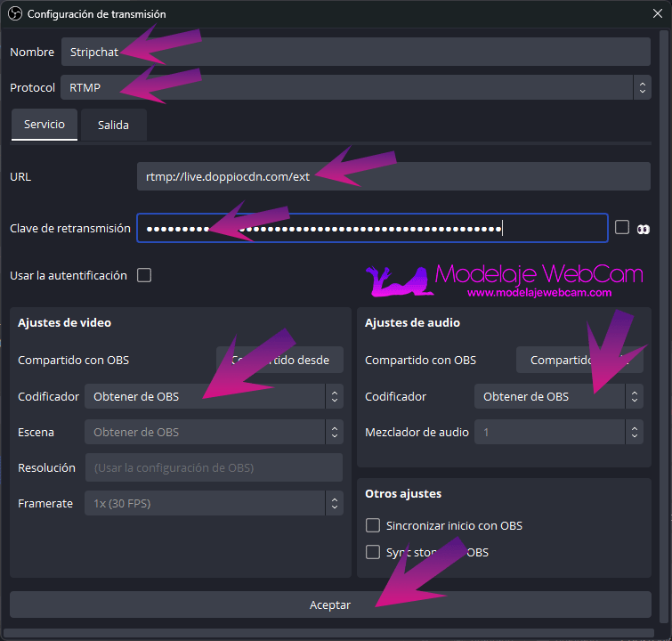Enable the Sync stop with OBS checkbox
The height and width of the screenshot is (641, 672).
click(373, 552)
